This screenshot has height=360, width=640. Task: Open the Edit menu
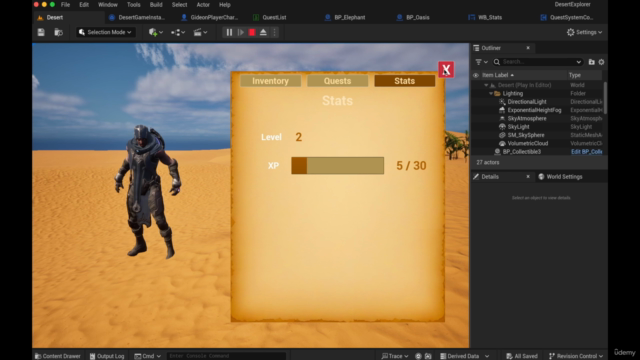84,4
